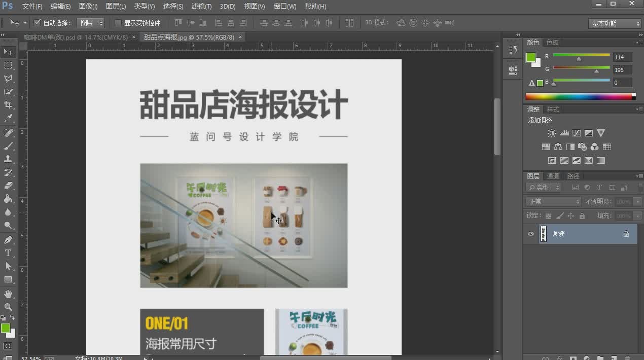Enable the 显示变换控件 checkbox

click(x=118, y=23)
